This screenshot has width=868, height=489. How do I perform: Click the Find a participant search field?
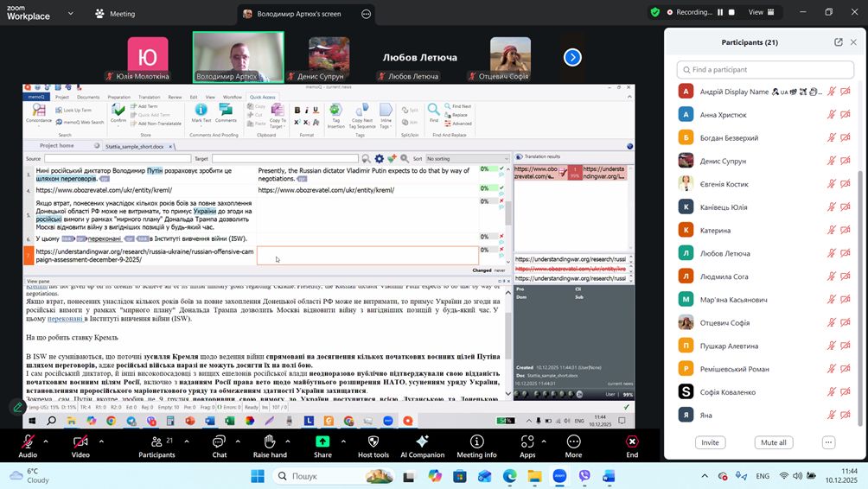click(x=765, y=69)
